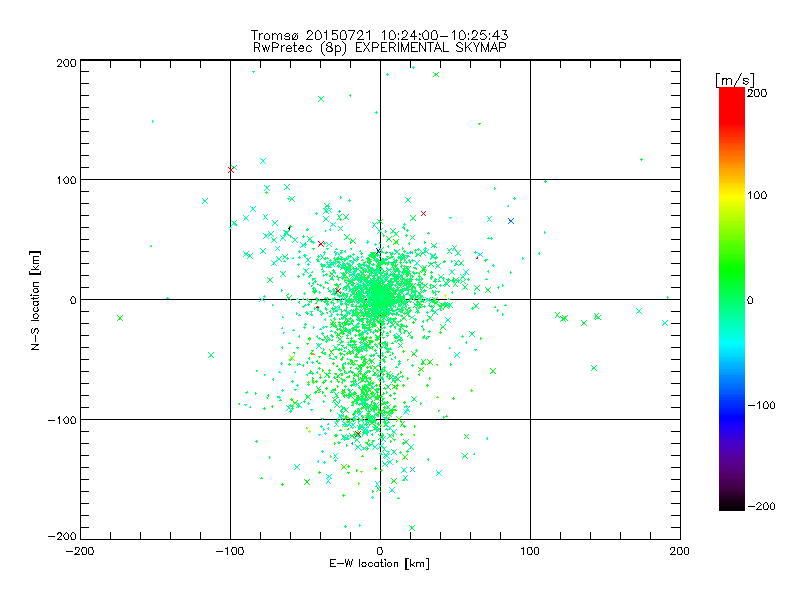
Task: Click the red cross marker near x=-100, y=108
Action: pyautogui.click(x=231, y=170)
